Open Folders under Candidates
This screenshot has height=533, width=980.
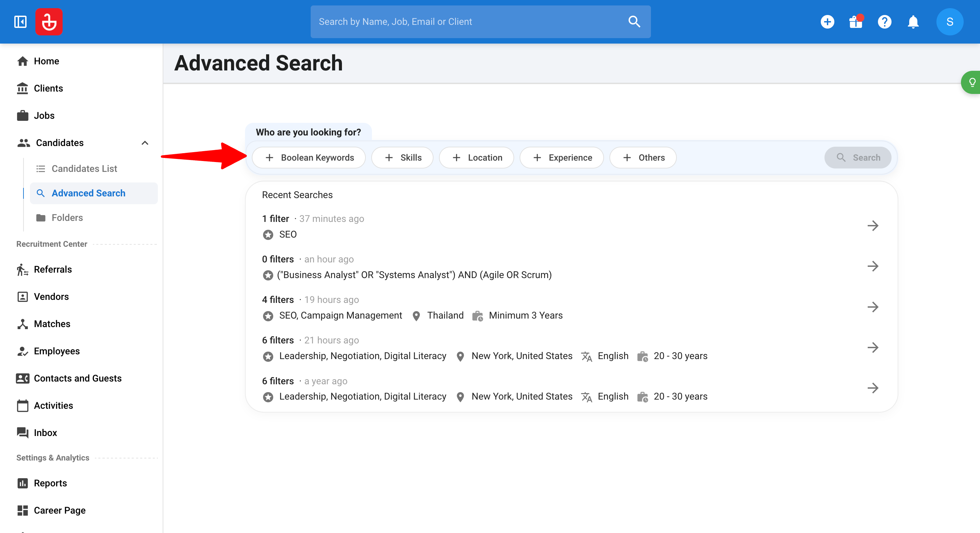click(94, 217)
